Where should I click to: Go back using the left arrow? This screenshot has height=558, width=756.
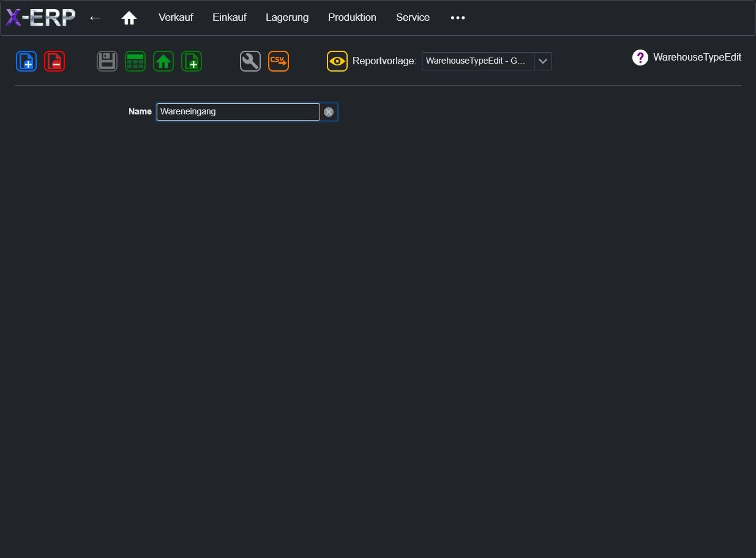95,18
